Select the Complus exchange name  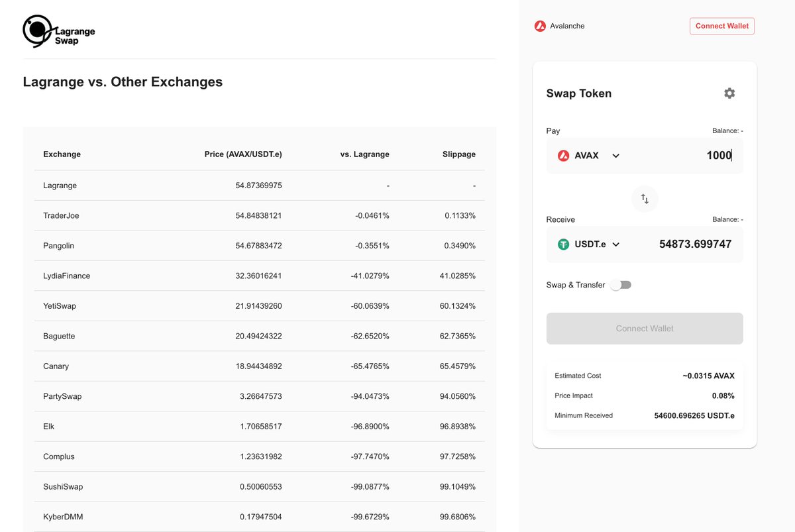[59, 456]
